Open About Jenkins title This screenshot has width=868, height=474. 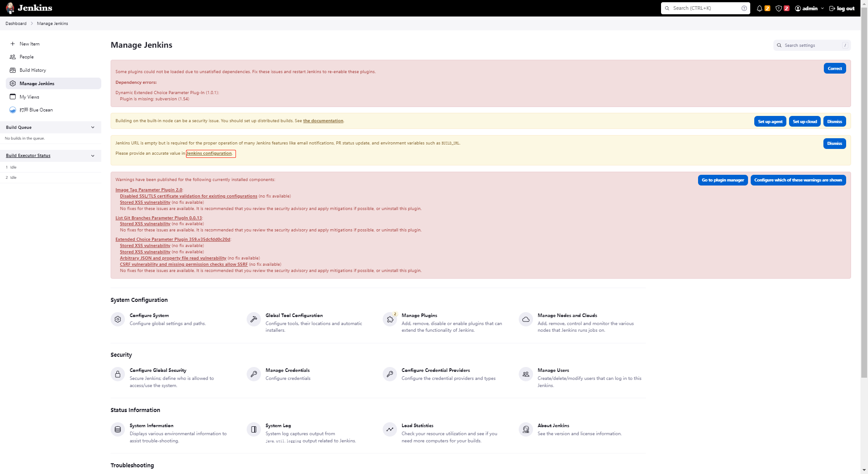(x=554, y=425)
